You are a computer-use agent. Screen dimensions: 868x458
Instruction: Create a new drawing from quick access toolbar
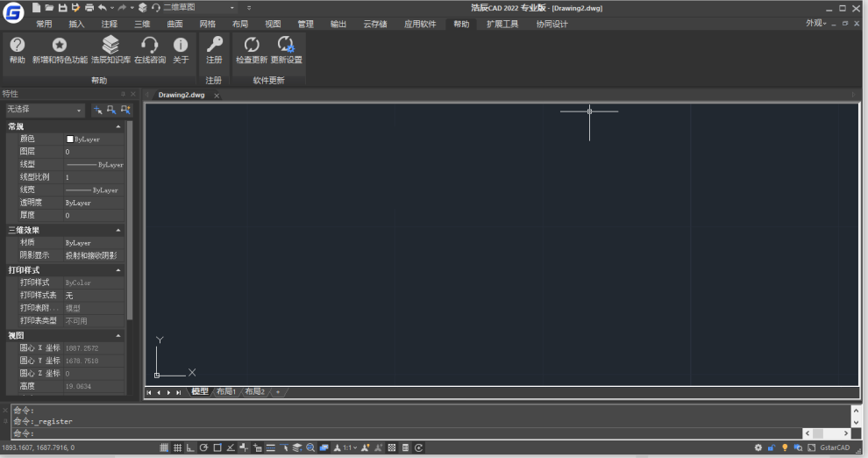(x=36, y=8)
